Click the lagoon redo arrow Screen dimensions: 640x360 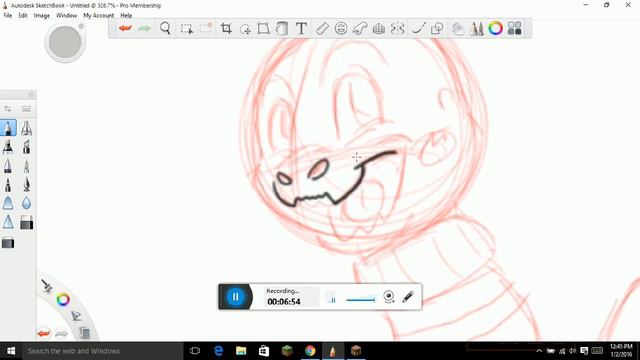(61, 333)
